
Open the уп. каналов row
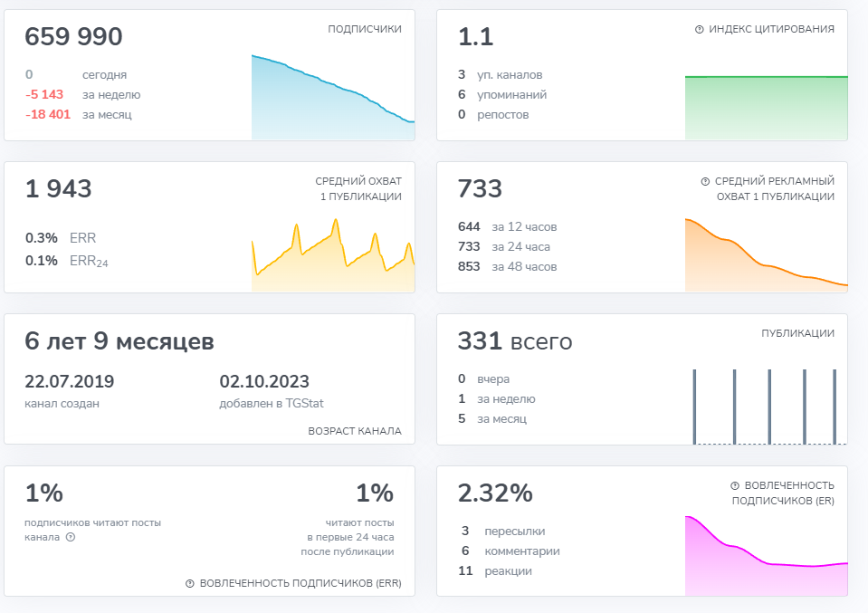501,75
